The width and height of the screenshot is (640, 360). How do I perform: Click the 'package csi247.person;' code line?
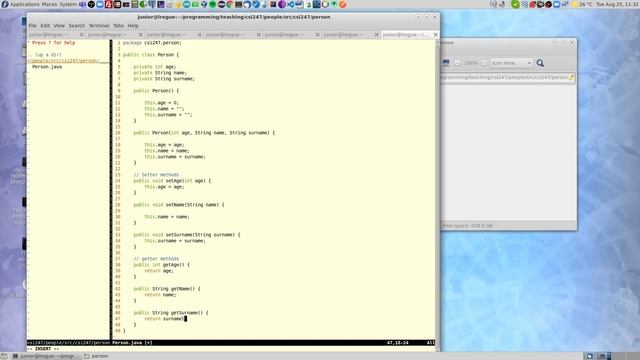click(x=152, y=42)
